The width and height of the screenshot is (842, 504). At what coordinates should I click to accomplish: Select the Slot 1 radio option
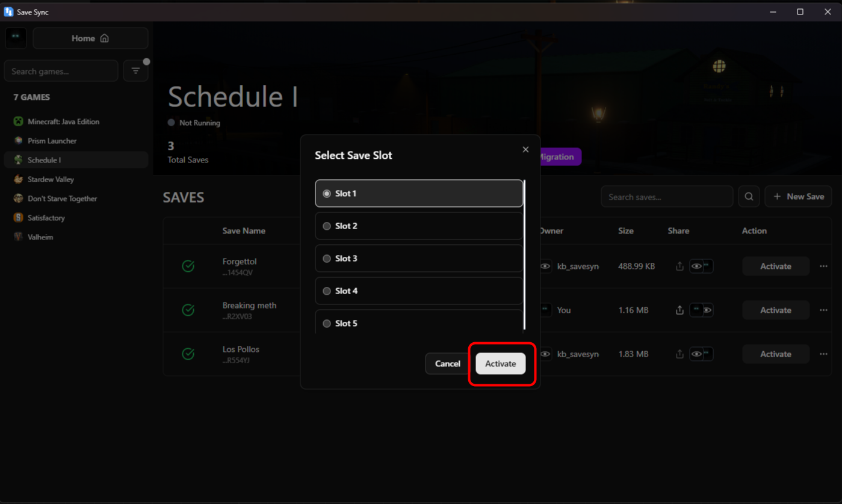419,193
